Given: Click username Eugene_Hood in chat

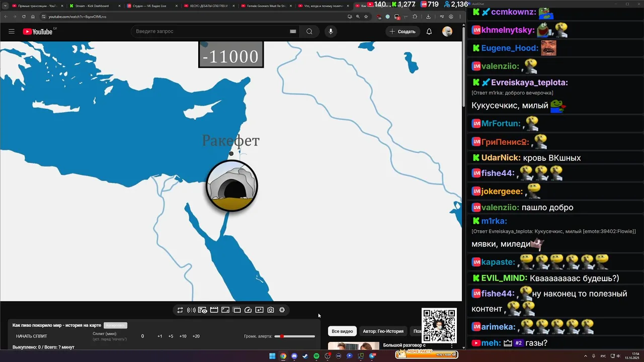Looking at the screenshot, I should tap(510, 48).
